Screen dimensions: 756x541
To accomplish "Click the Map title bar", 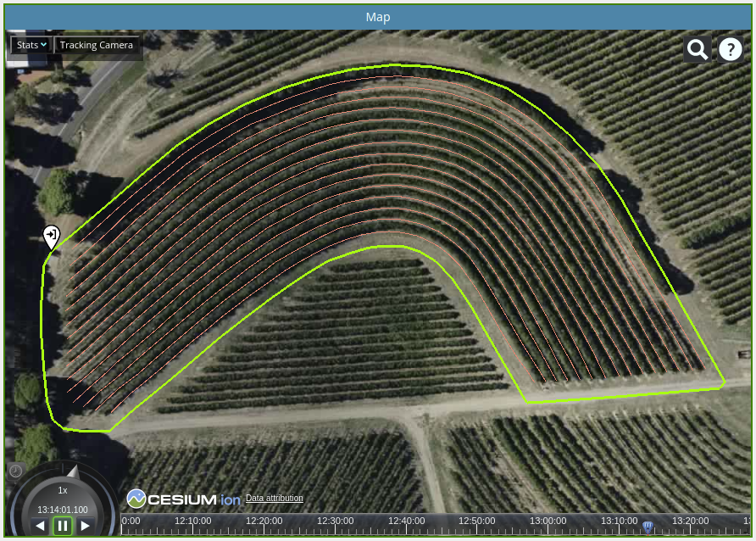I will click(x=378, y=17).
